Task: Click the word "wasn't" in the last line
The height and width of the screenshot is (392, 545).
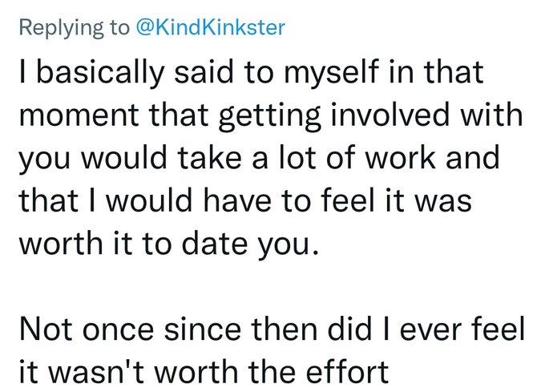Action: (99, 373)
